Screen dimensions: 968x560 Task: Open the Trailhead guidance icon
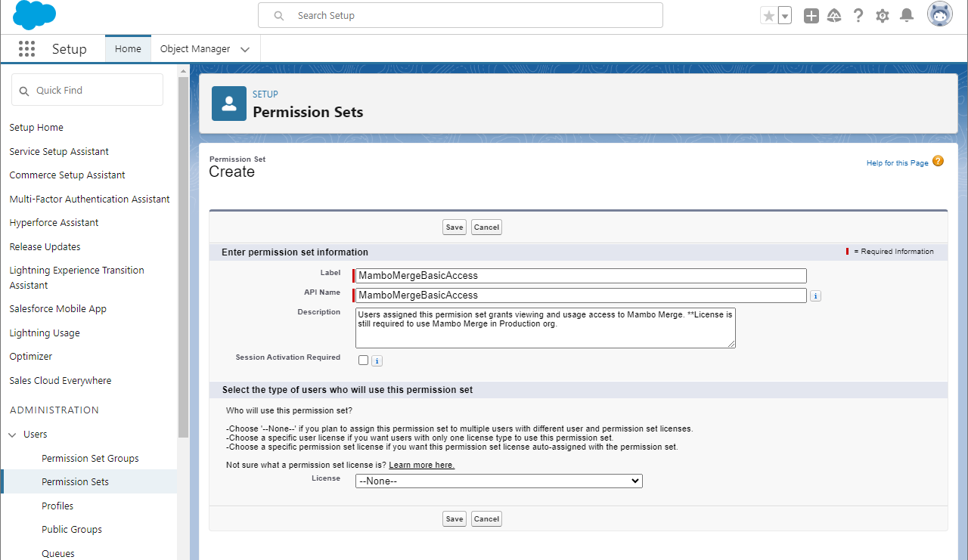[x=834, y=16]
